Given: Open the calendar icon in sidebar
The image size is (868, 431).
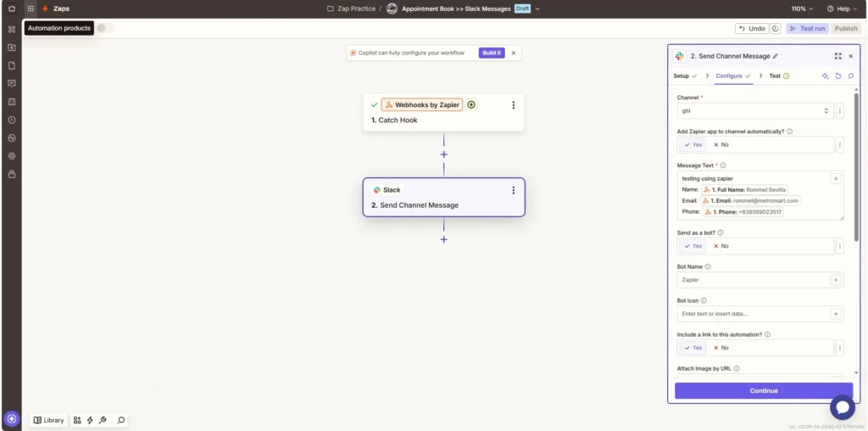Looking at the screenshot, I should (x=12, y=102).
